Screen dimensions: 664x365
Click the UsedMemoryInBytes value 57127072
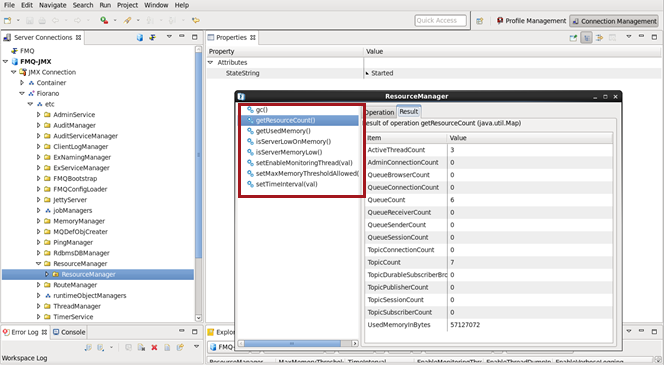(465, 325)
